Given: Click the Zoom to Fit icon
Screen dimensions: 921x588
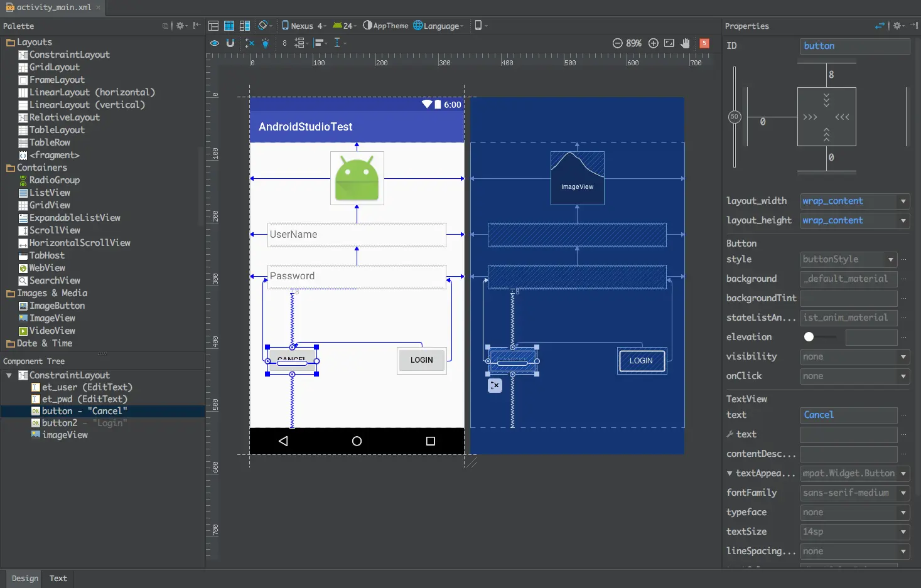Looking at the screenshot, I should [x=669, y=43].
